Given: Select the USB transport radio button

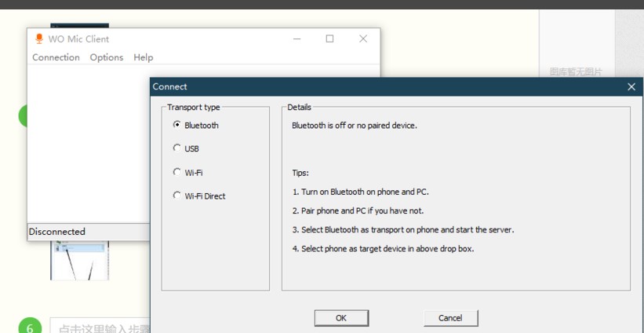Looking at the screenshot, I should tap(177, 148).
